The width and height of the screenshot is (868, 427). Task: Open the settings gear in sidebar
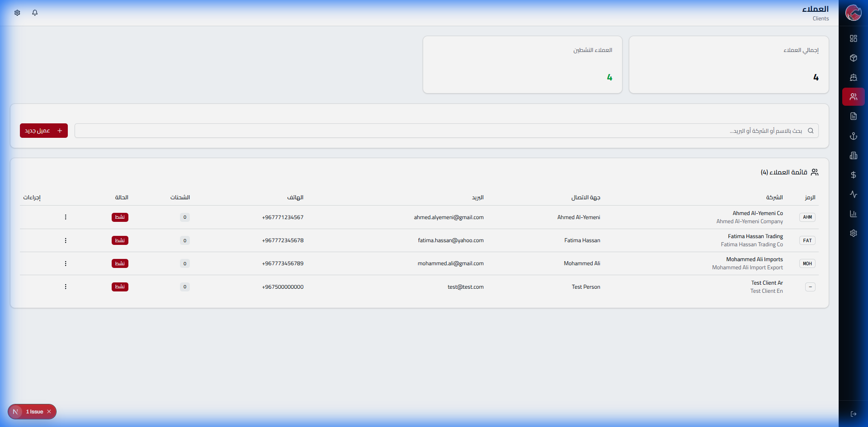pos(853,233)
